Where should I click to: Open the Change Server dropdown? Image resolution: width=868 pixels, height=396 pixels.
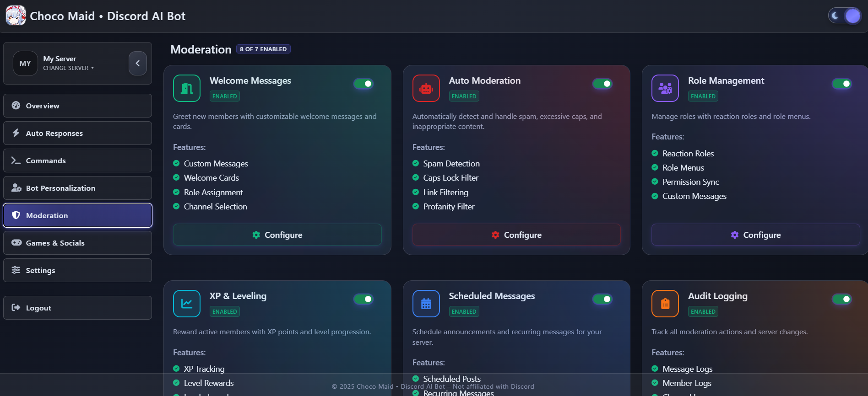tap(68, 68)
